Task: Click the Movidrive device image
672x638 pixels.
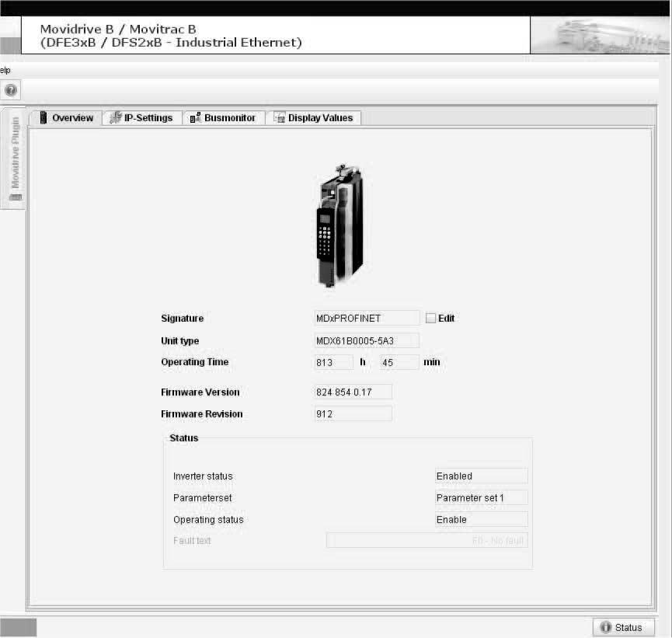Action: click(341, 225)
